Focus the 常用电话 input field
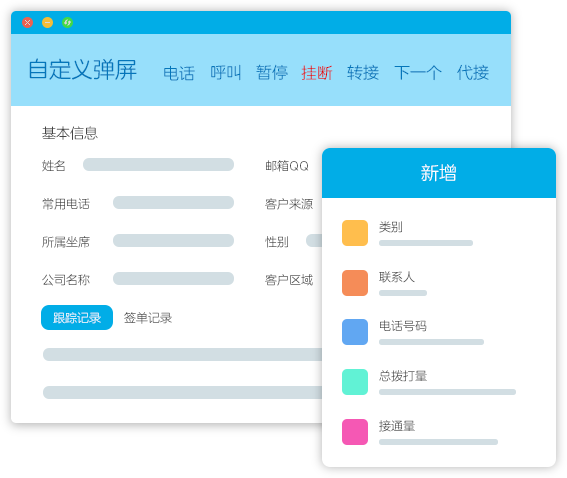Image resolution: width=567 pixels, height=478 pixels. pyautogui.click(x=173, y=202)
